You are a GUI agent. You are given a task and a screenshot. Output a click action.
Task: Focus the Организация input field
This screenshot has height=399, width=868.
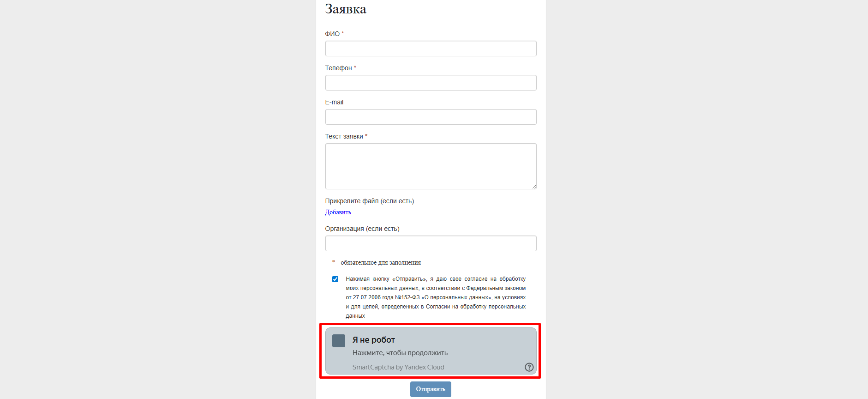[x=431, y=243]
